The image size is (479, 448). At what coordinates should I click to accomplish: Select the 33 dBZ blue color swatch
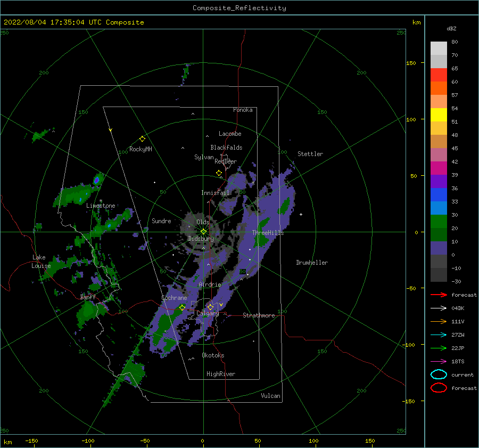click(439, 208)
